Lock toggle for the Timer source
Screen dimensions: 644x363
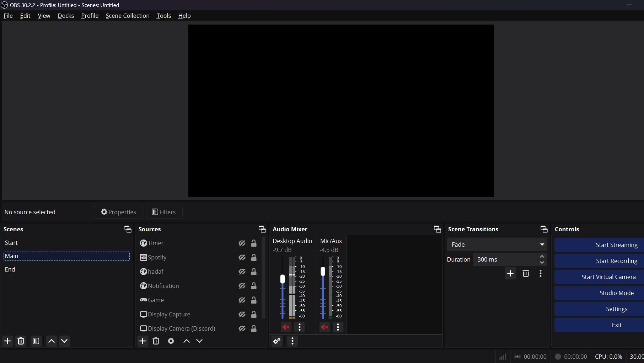(x=254, y=243)
